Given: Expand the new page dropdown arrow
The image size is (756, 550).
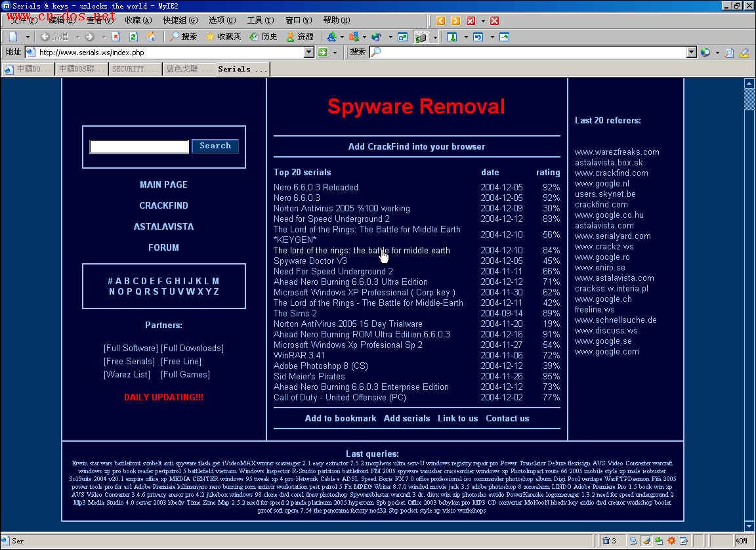Looking at the screenshot, I should tap(28, 37).
